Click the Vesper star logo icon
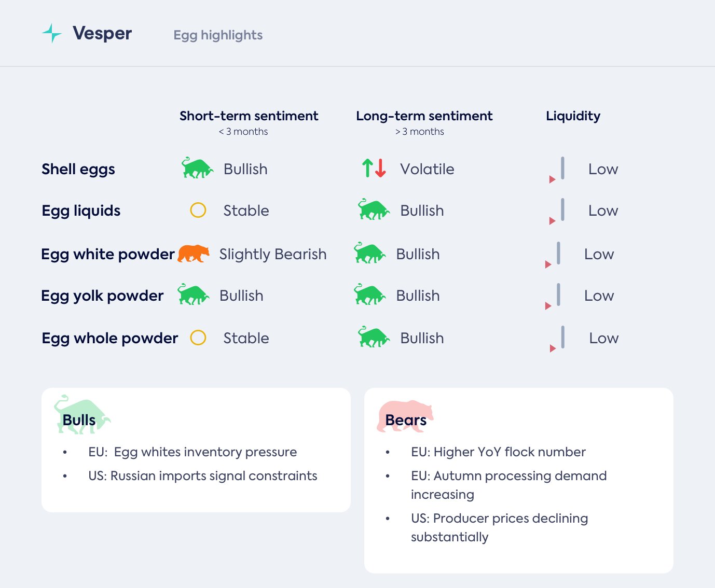The image size is (715, 588). click(x=52, y=33)
